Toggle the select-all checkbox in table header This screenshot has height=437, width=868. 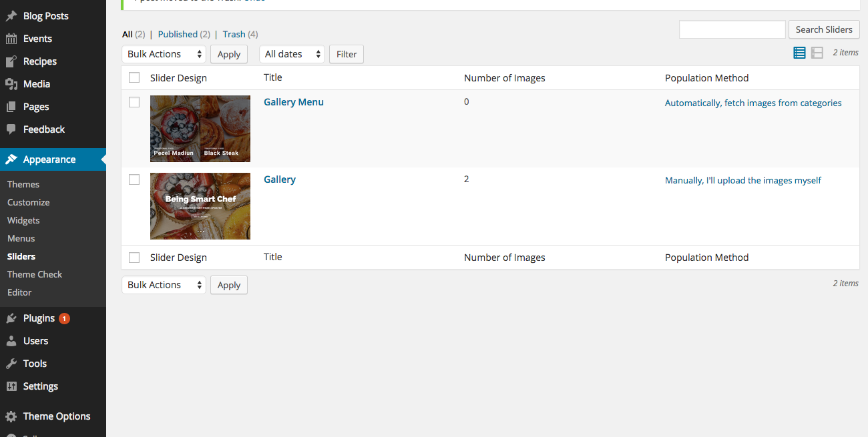[x=134, y=78]
